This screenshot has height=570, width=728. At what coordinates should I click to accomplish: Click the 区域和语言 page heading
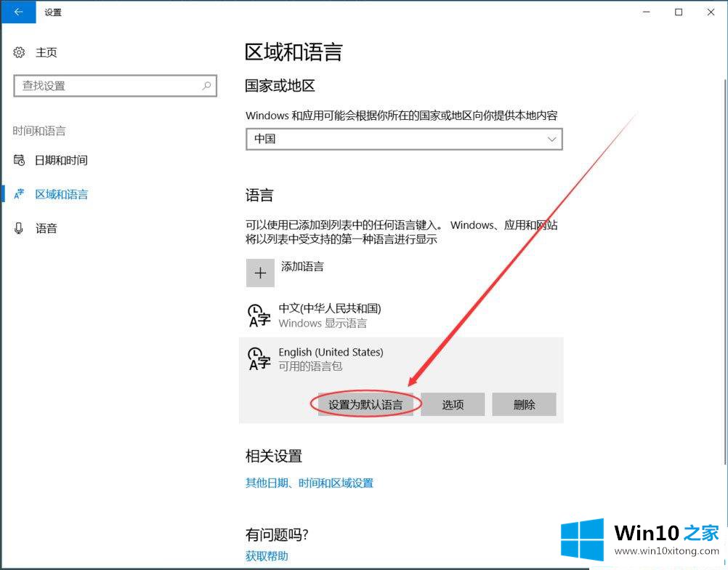pyautogui.click(x=294, y=52)
